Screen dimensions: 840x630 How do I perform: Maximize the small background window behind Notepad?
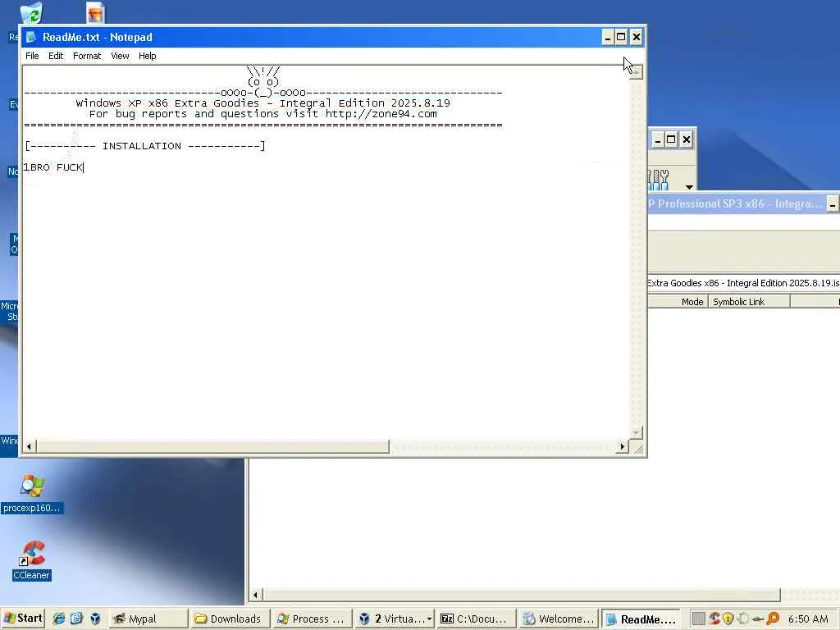pyautogui.click(x=671, y=139)
